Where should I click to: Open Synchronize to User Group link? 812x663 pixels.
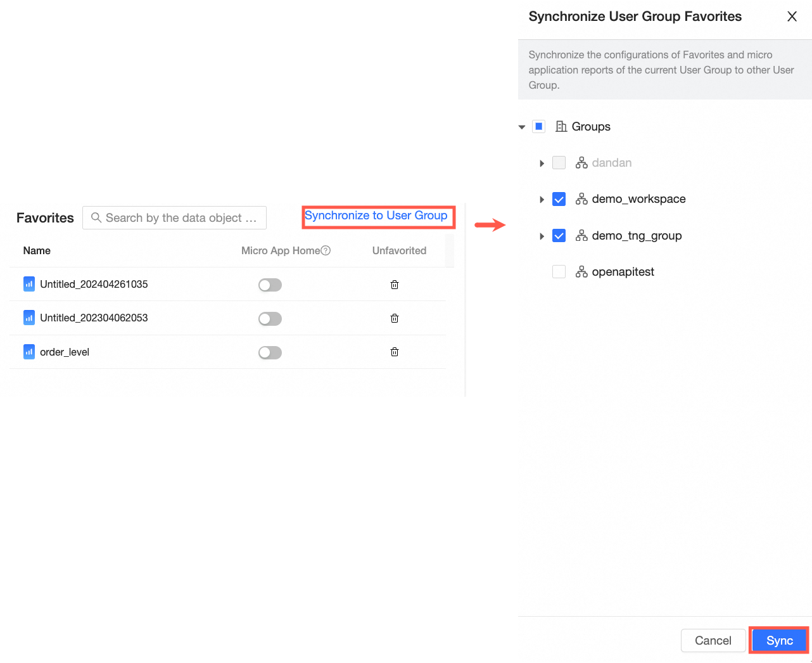(x=376, y=216)
